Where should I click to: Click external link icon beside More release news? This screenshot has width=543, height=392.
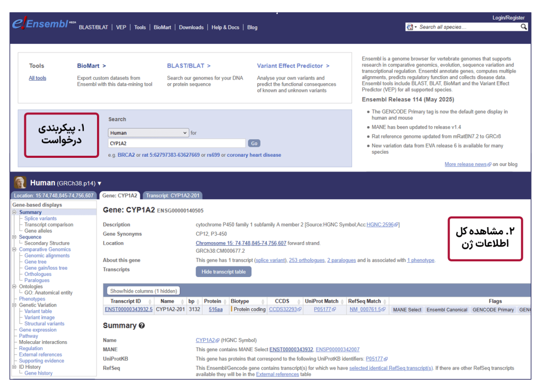coord(489,165)
